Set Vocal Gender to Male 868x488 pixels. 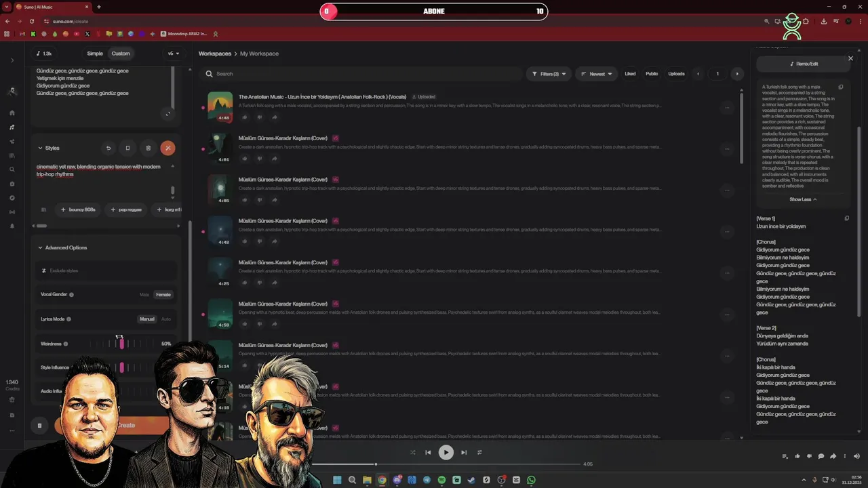[144, 295]
